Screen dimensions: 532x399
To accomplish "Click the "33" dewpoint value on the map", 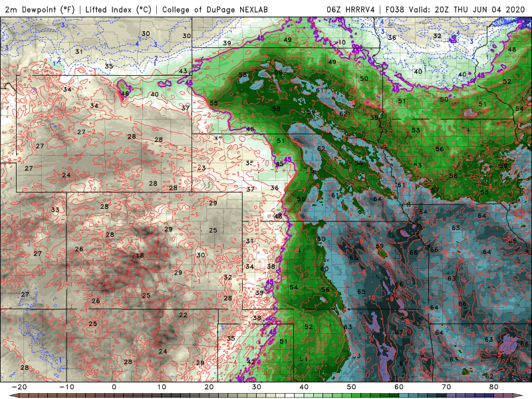I will click(x=55, y=209).
